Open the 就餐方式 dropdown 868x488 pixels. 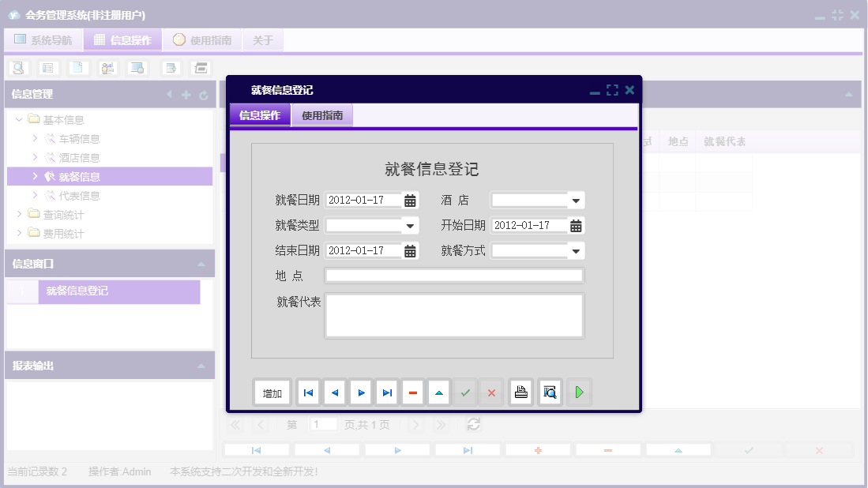[577, 250]
